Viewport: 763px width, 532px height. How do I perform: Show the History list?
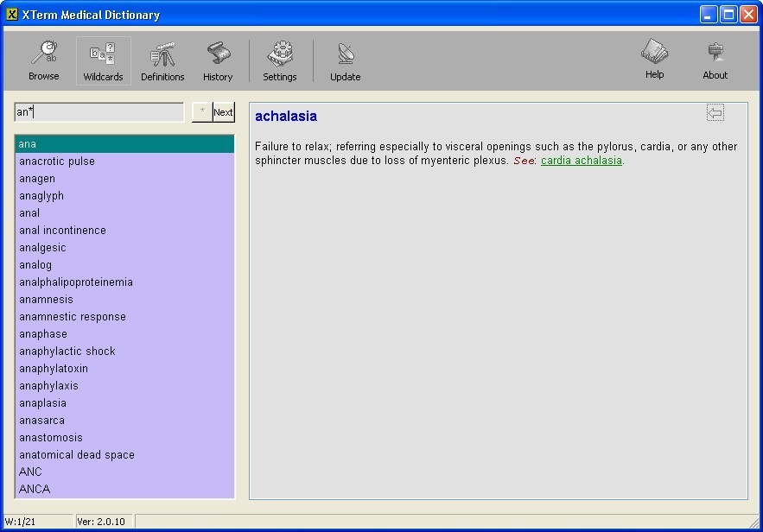pos(218,60)
